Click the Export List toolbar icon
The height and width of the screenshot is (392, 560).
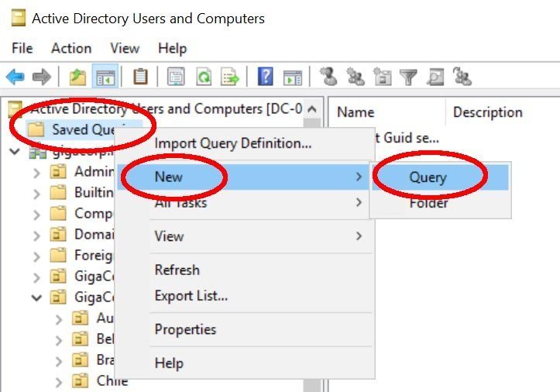229,77
